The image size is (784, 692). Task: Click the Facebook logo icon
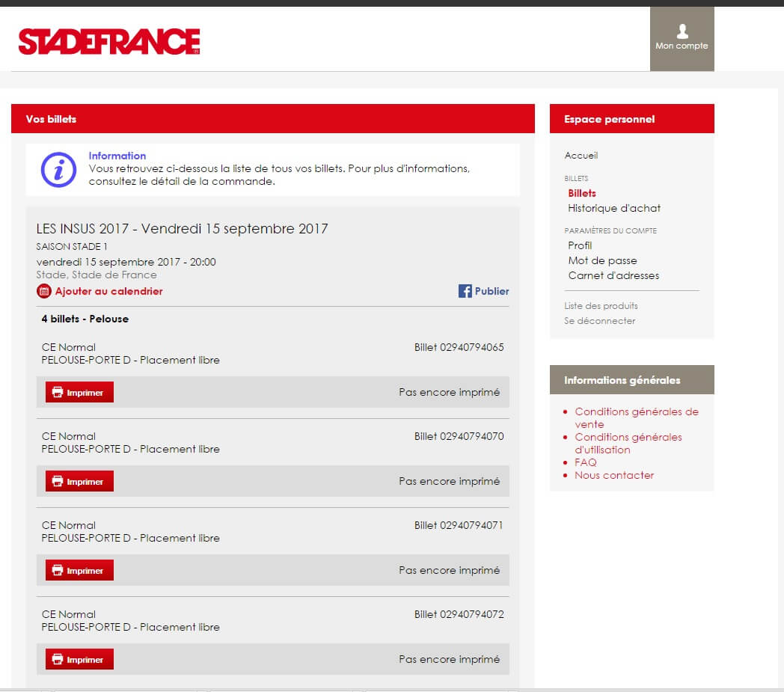(x=465, y=291)
